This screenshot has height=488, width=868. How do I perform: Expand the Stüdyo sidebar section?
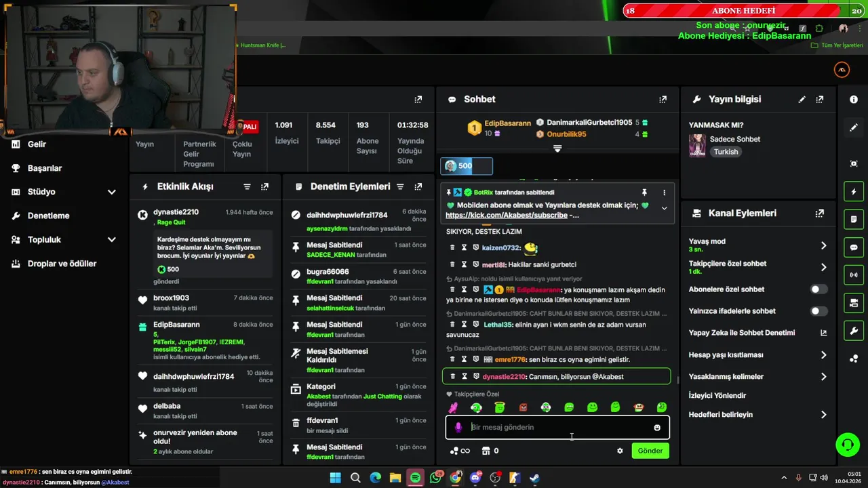111,192
